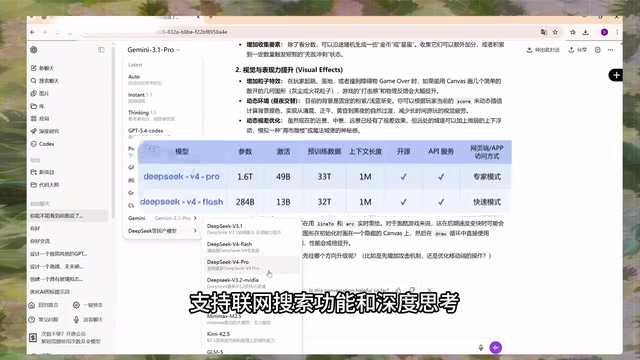
Task: Click the new project folder icon
Action: (33, 172)
